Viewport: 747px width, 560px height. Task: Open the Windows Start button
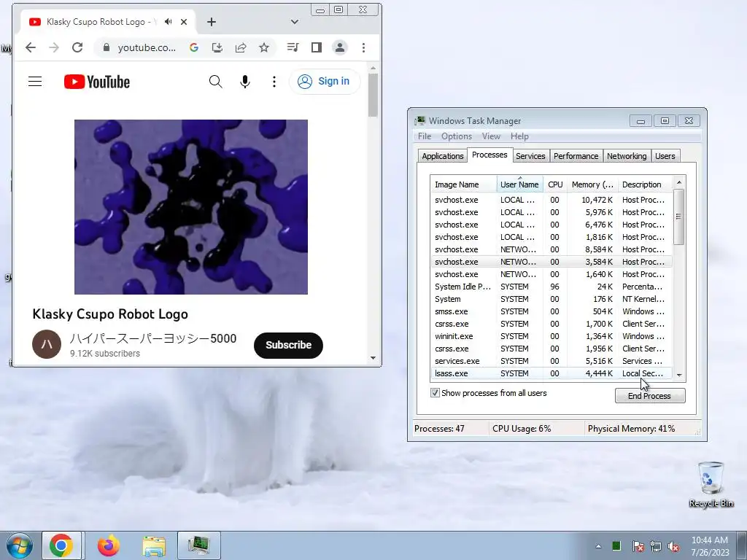click(19, 545)
